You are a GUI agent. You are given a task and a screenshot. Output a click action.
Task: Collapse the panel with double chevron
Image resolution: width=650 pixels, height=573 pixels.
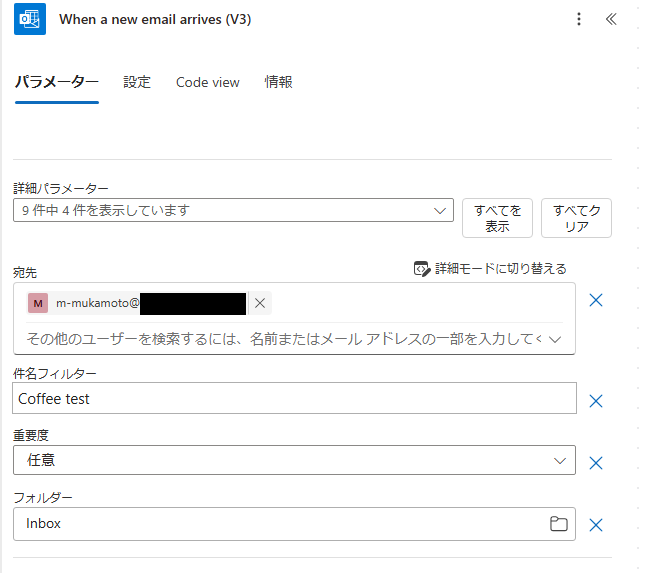pyautogui.click(x=611, y=19)
